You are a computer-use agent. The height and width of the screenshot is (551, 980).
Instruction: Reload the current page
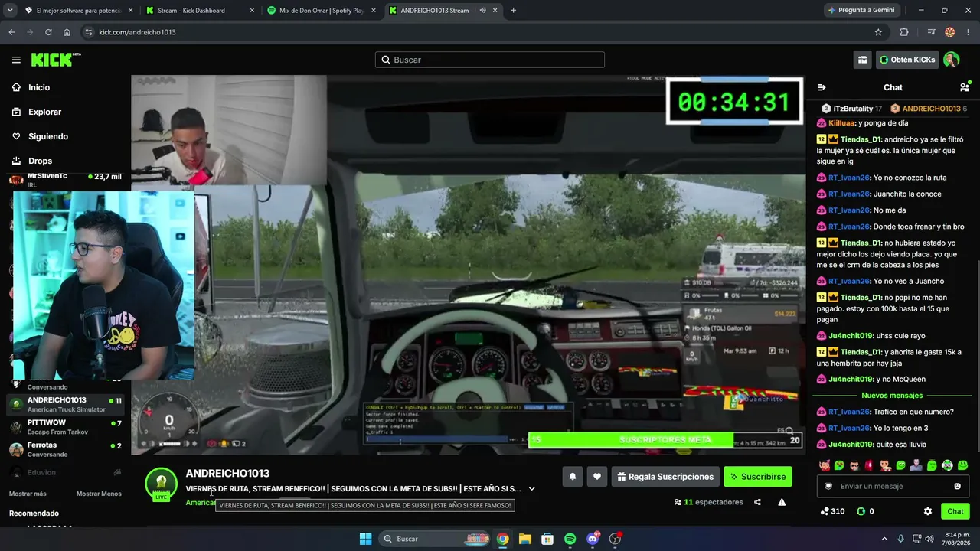tap(48, 32)
